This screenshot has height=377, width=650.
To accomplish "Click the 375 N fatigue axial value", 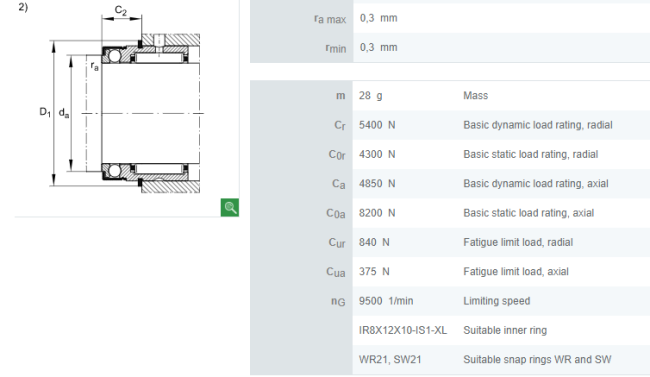I will point(374,272).
